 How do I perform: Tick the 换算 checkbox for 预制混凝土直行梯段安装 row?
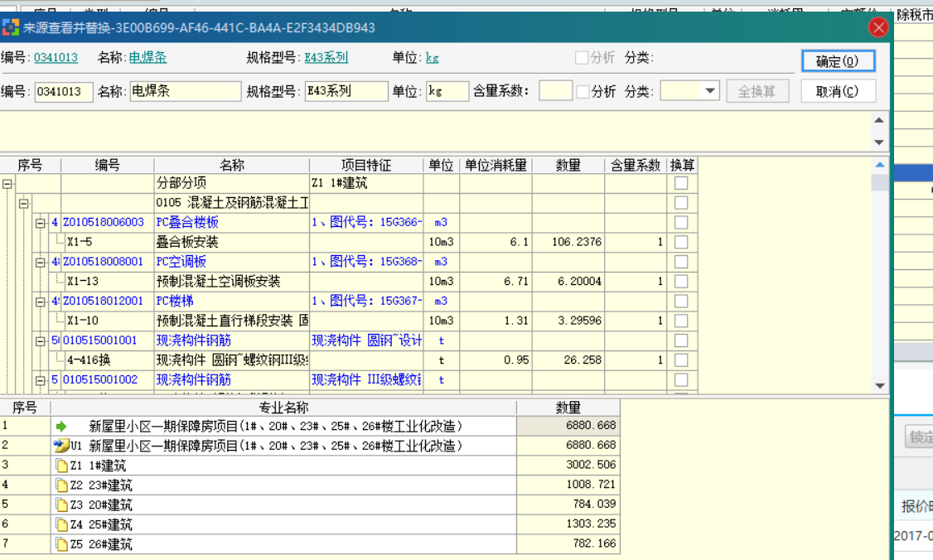(681, 321)
